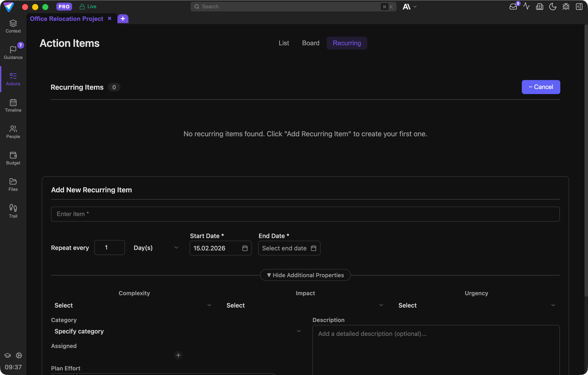Switch to the Board tab
This screenshot has width=588, height=375.
(x=311, y=43)
